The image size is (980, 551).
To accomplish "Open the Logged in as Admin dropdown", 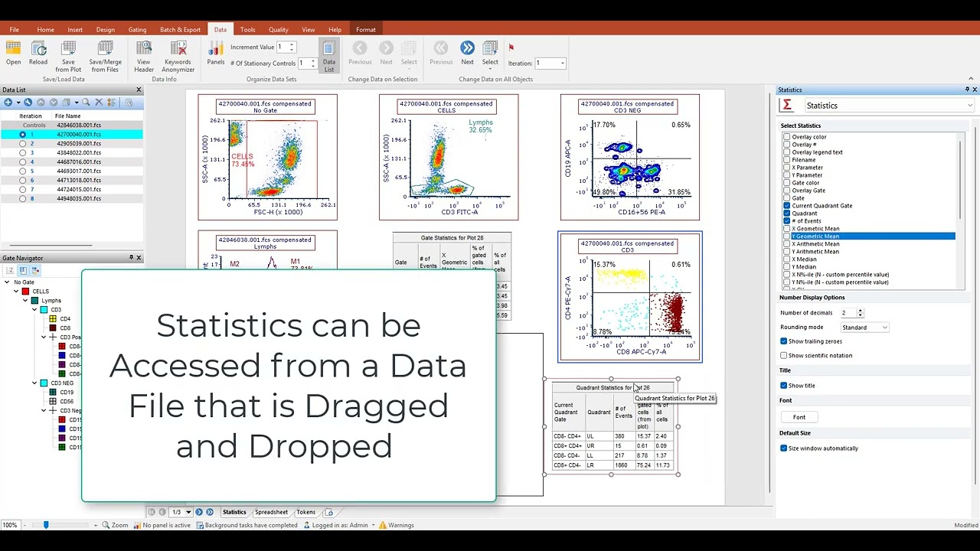I will click(x=374, y=526).
